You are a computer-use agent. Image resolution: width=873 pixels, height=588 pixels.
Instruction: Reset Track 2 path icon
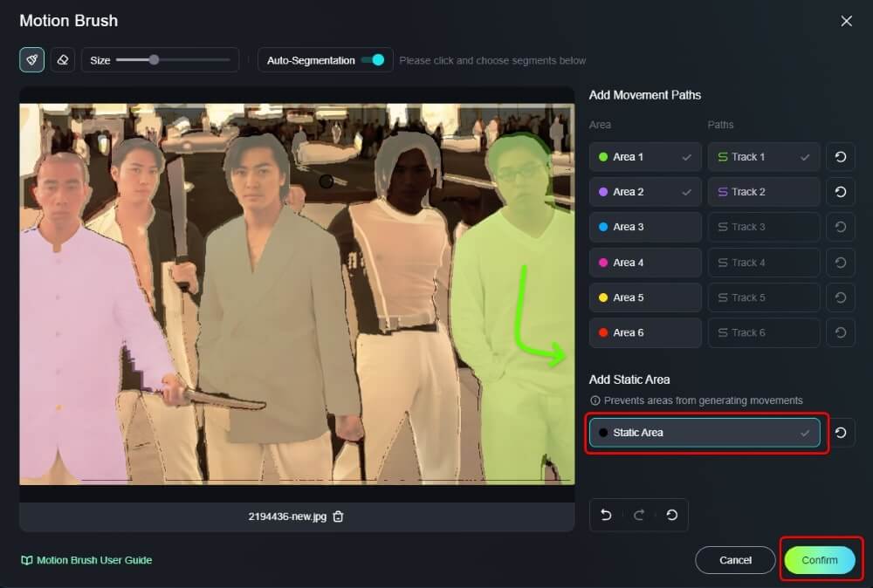tap(840, 192)
